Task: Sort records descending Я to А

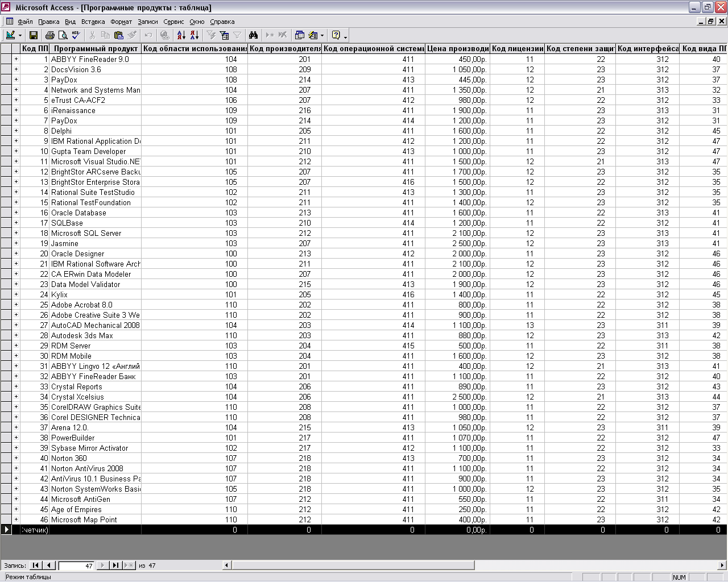Action: 195,35
